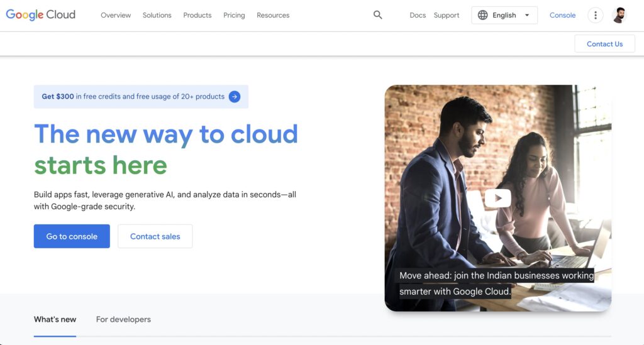Open the Get $300 free credits banner

(x=141, y=97)
